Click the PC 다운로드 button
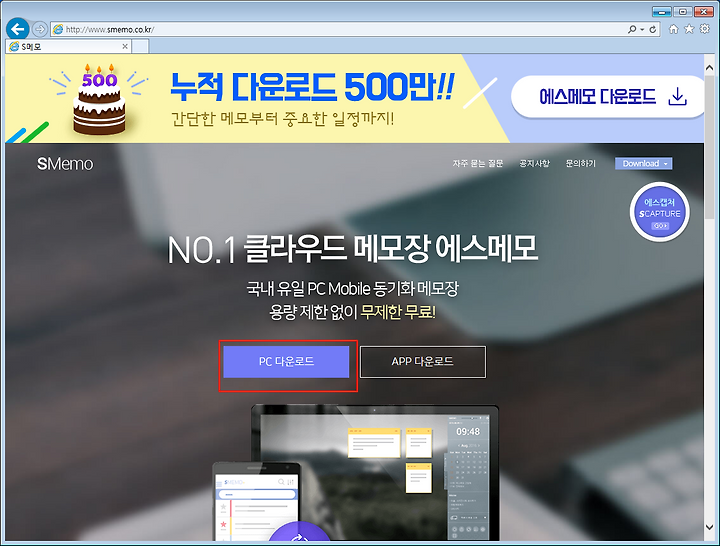Image resolution: width=720 pixels, height=546 pixels. pyautogui.click(x=286, y=362)
